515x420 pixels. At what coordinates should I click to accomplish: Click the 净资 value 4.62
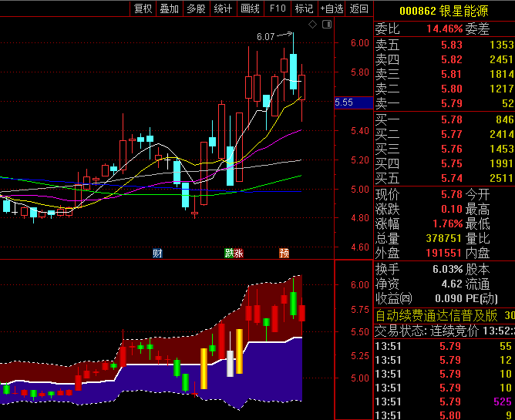(x=452, y=284)
